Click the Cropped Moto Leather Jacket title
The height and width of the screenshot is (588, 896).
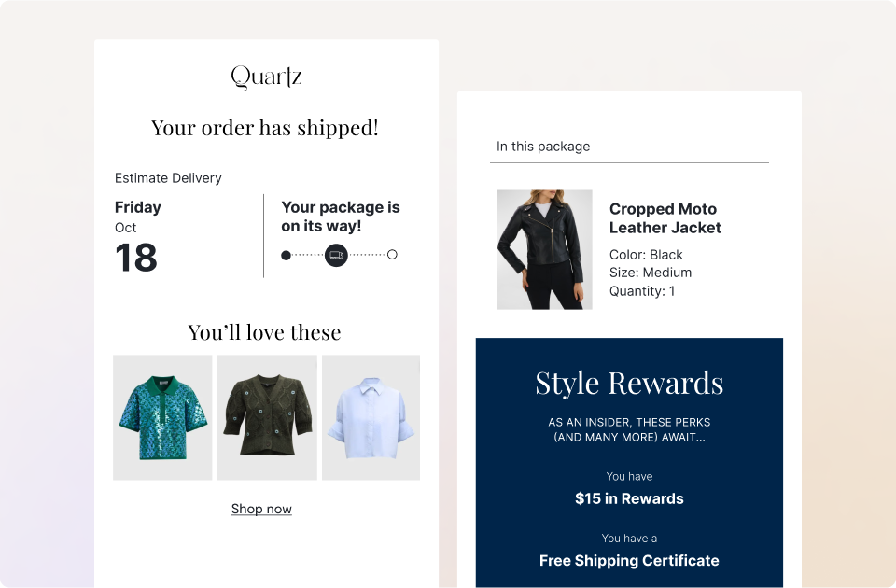665,218
